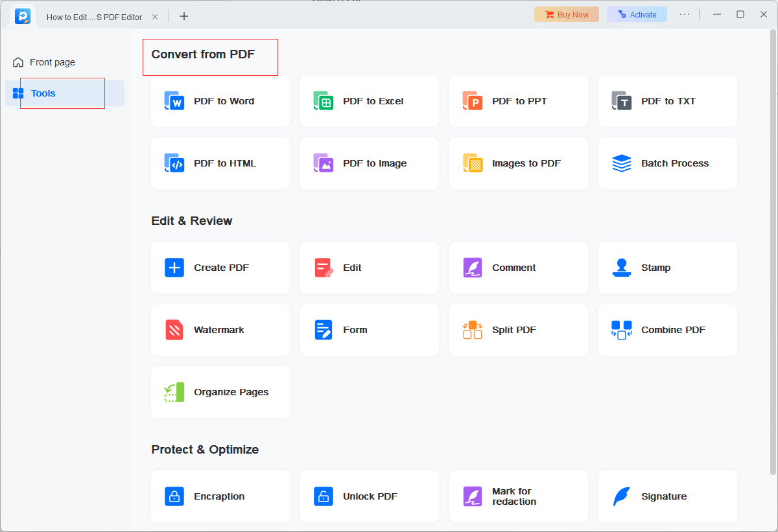The image size is (778, 532).
Task: Click the green Organize Pages icon
Action: click(174, 392)
